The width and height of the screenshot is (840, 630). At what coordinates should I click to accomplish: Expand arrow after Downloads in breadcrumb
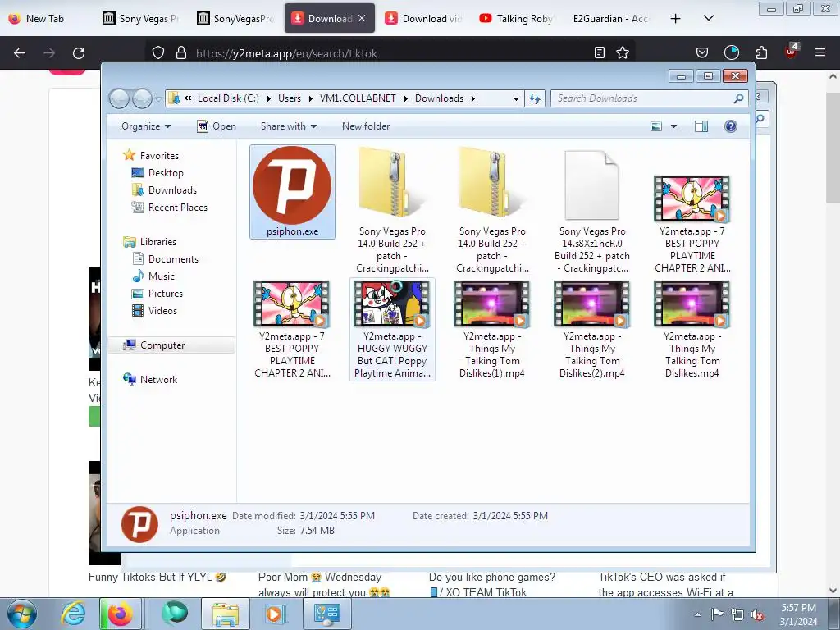473,98
